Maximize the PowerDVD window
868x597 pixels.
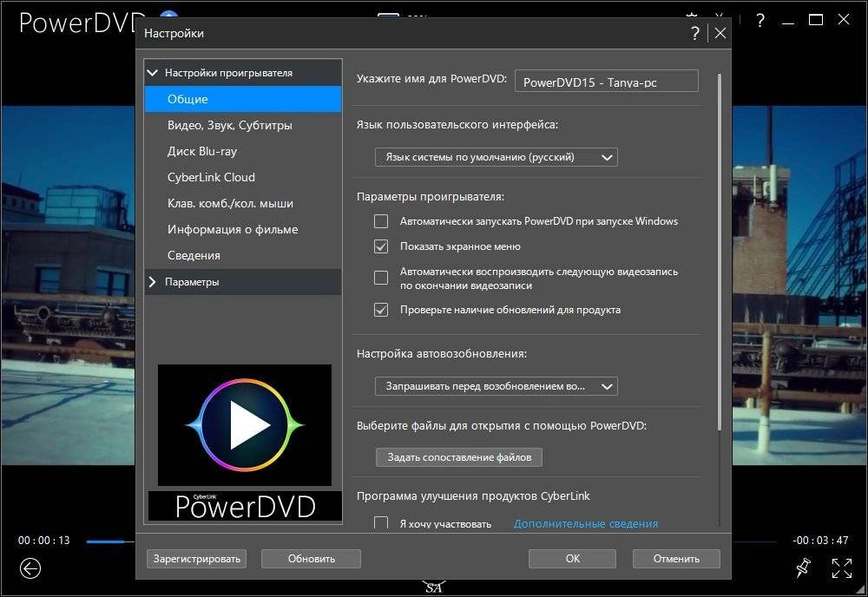pyautogui.click(x=815, y=20)
